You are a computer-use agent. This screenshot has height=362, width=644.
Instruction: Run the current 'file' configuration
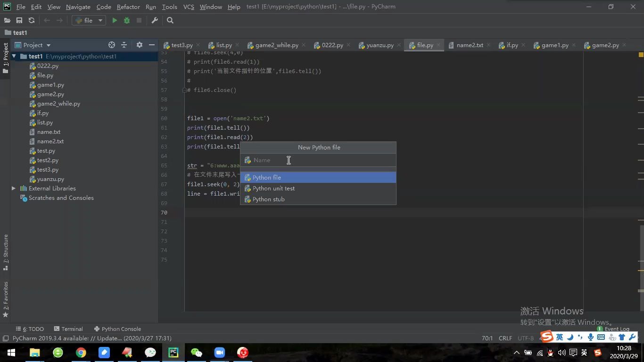114,20
